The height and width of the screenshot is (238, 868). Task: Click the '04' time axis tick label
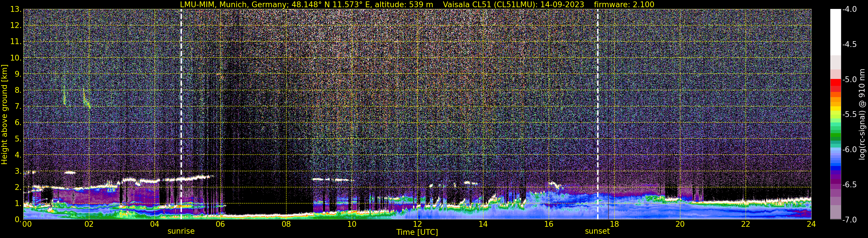pyautogui.click(x=154, y=224)
